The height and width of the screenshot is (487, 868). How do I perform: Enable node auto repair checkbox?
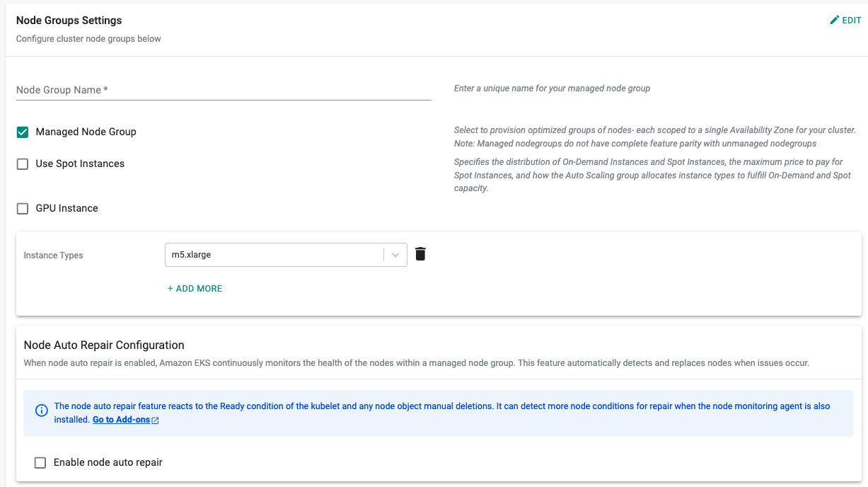point(40,463)
